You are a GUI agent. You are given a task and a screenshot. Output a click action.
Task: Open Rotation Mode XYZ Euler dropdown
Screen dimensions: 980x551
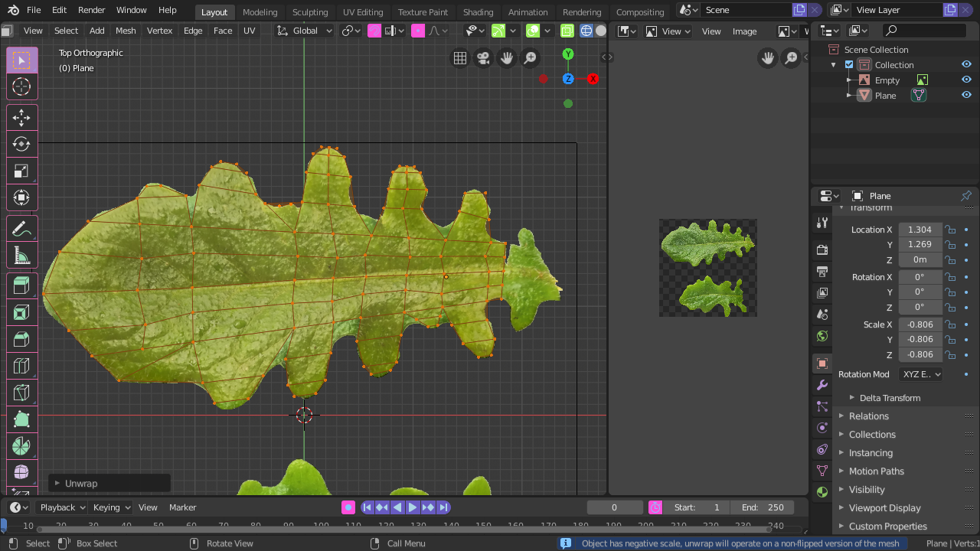pyautogui.click(x=920, y=374)
